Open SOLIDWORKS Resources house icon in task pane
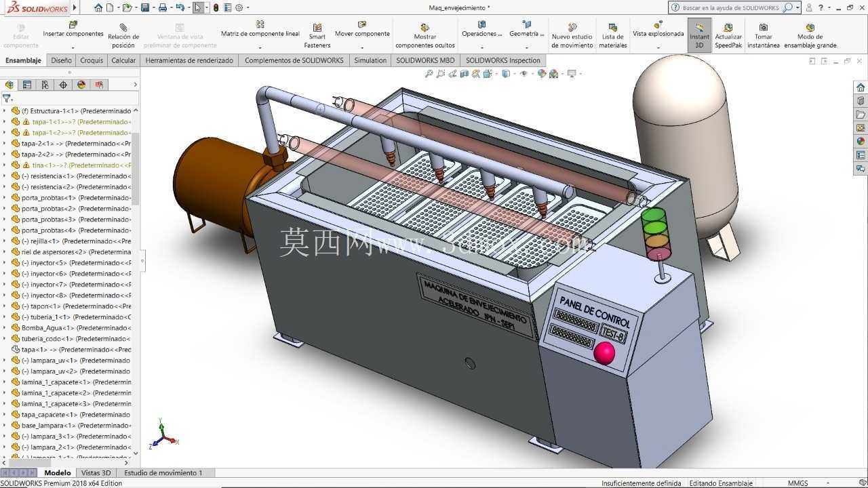The image size is (868, 488). [x=861, y=87]
